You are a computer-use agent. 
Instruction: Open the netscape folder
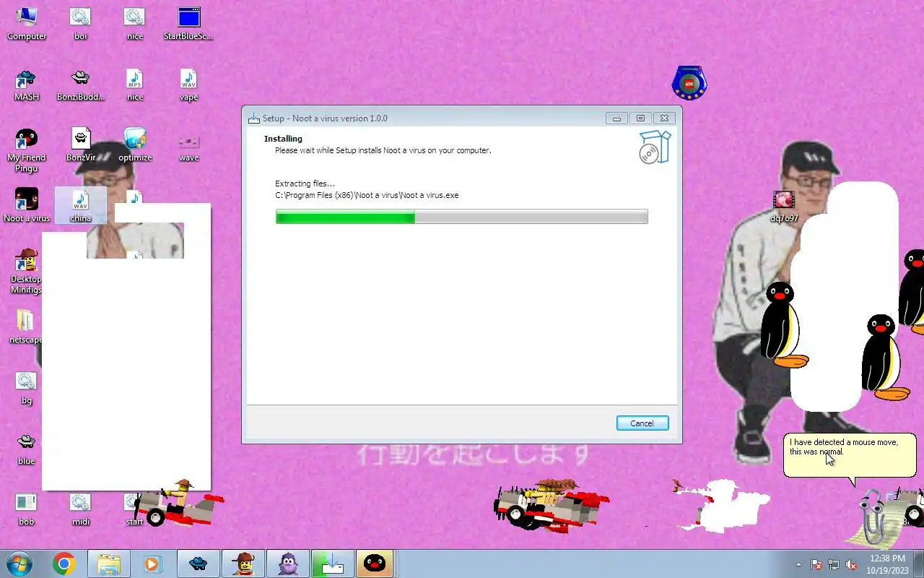25,327
